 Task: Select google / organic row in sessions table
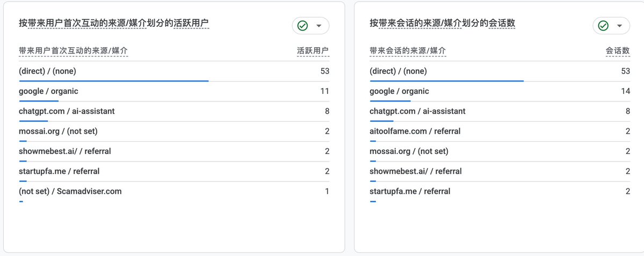[x=500, y=91]
